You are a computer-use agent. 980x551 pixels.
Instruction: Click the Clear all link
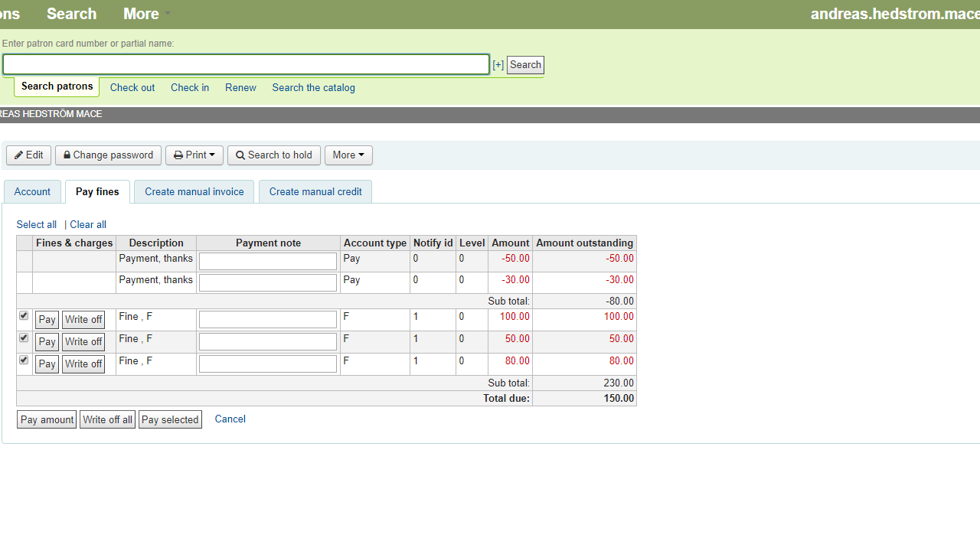click(x=88, y=225)
